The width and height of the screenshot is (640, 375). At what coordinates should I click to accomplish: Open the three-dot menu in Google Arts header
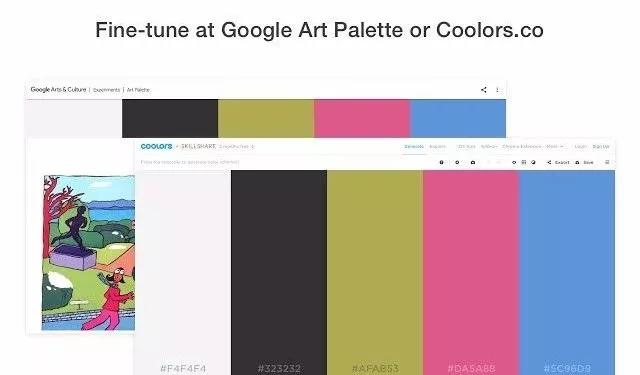(x=497, y=90)
